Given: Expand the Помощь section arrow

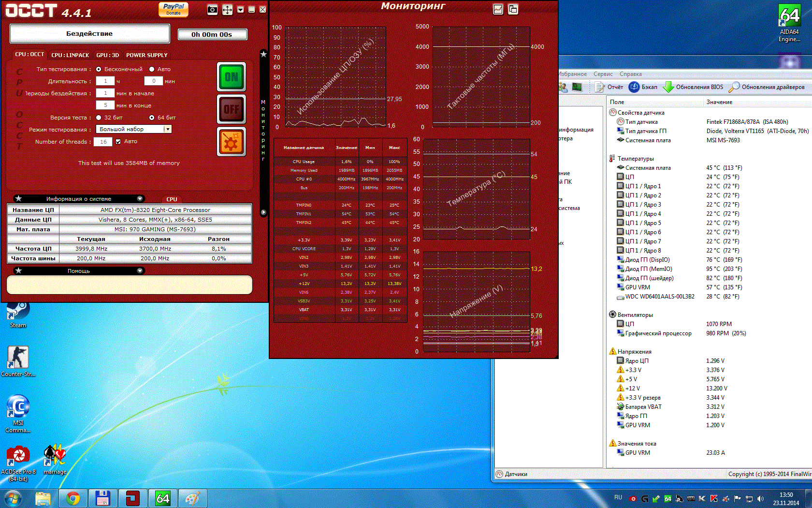Looking at the screenshot, I should pos(140,271).
